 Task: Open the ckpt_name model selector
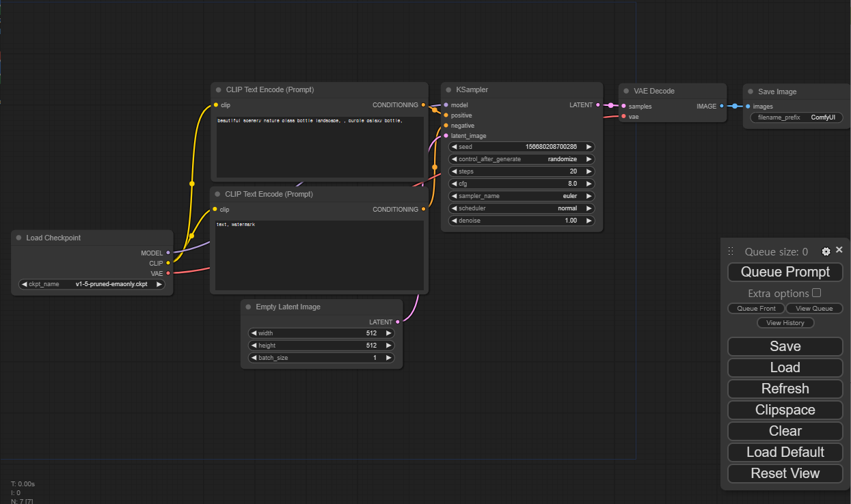92,284
